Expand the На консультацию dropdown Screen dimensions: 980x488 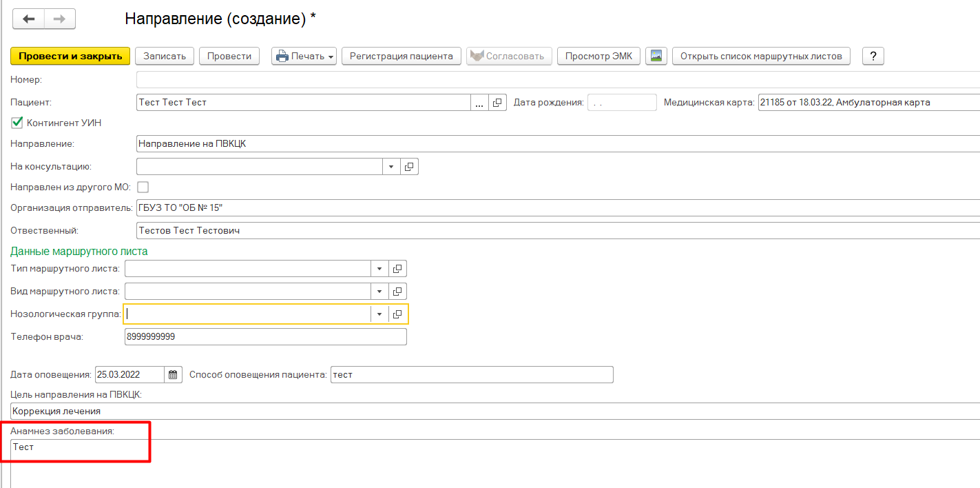(390, 167)
